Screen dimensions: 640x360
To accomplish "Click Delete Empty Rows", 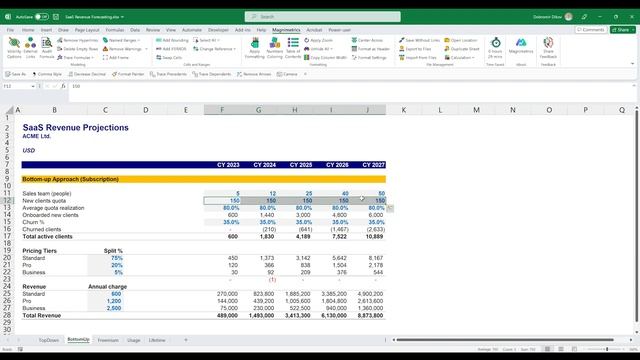I will 78,49.
